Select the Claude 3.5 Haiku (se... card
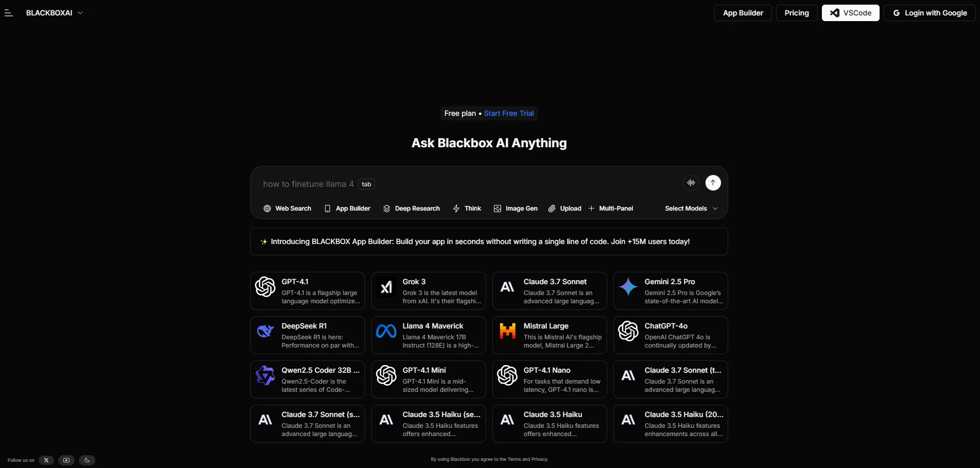980x468 pixels. pyautogui.click(x=428, y=424)
